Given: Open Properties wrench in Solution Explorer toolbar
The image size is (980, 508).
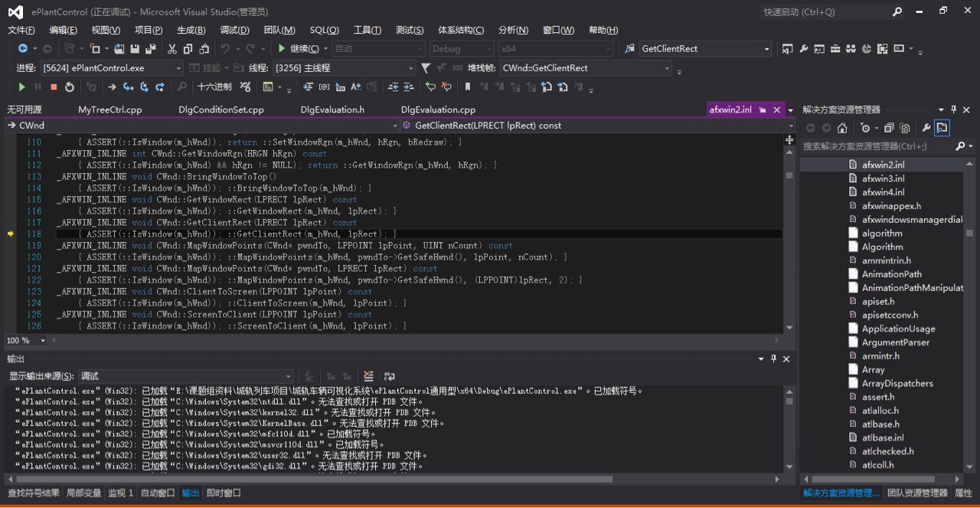Looking at the screenshot, I should point(926,128).
